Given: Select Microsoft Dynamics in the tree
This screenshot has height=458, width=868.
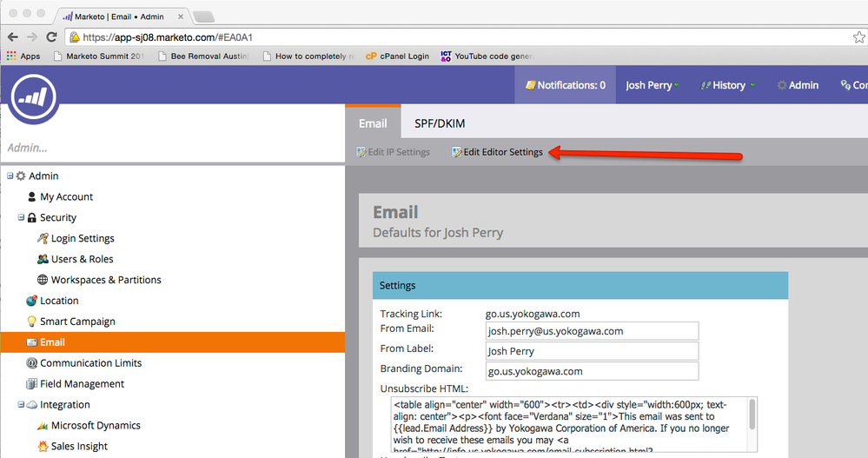Looking at the screenshot, I should point(96,425).
